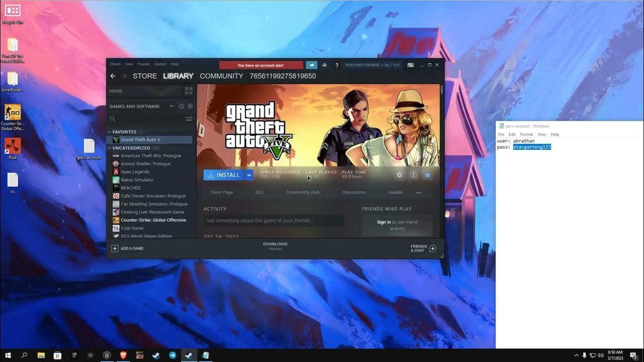The image size is (644, 362).
Task: Click the library search magnifier icon
Action: click(113, 119)
